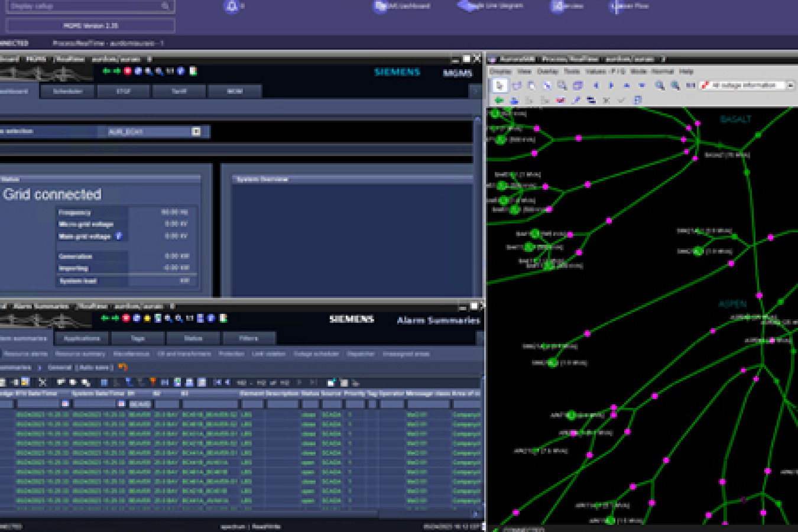Image resolution: width=798 pixels, height=532 pixels.
Task: Click the pan up arrow in diagram toolbar
Action: point(627,86)
